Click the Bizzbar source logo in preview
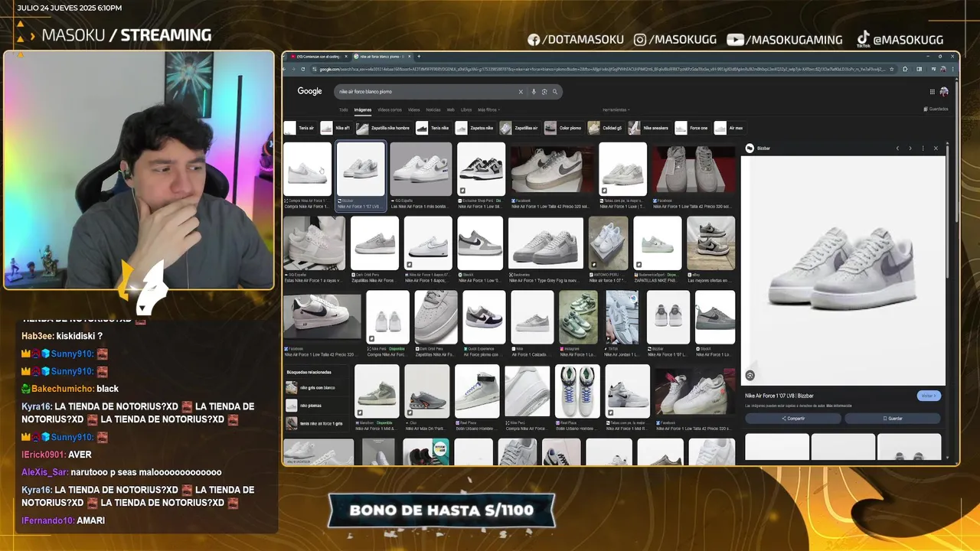980x551 pixels. [x=750, y=148]
